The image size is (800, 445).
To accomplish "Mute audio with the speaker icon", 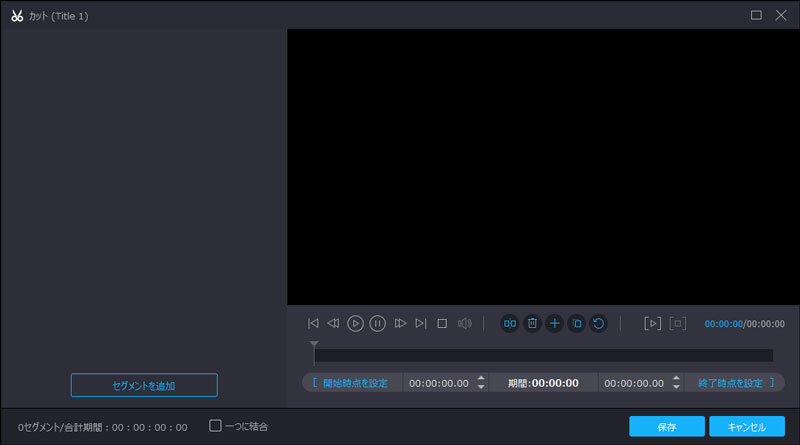I will click(464, 324).
